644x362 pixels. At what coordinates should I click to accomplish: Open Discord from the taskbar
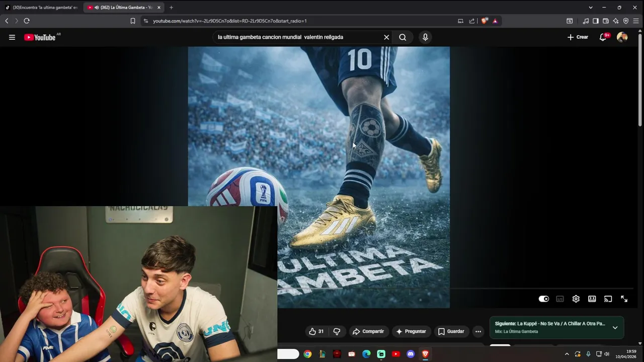point(411,354)
